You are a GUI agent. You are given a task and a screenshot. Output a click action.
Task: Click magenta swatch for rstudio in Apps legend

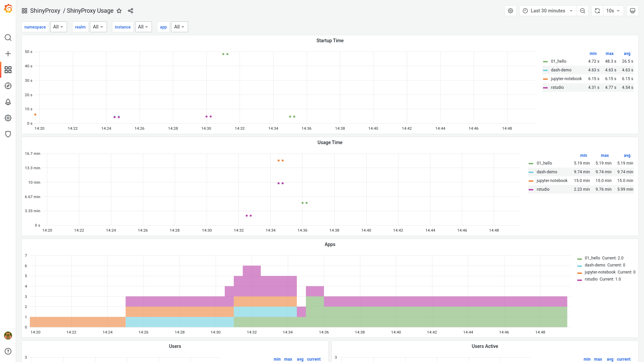pyautogui.click(x=580, y=280)
